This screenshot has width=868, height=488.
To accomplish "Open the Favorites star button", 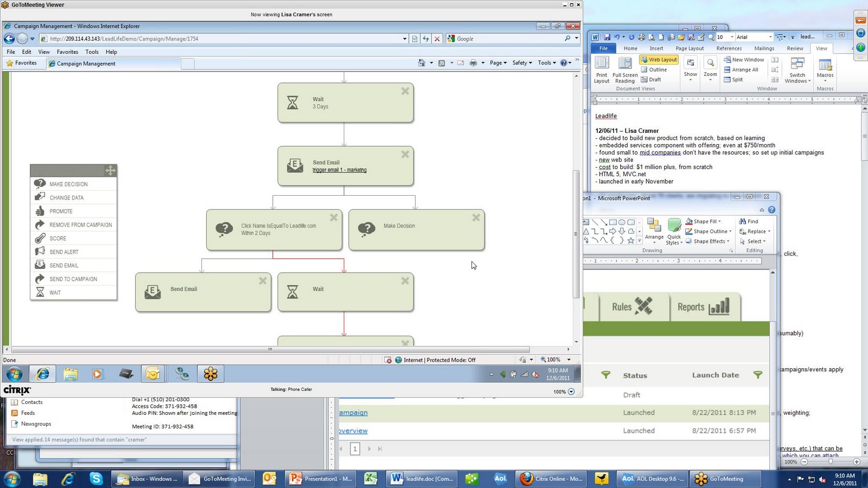I will (x=22, y=63).
